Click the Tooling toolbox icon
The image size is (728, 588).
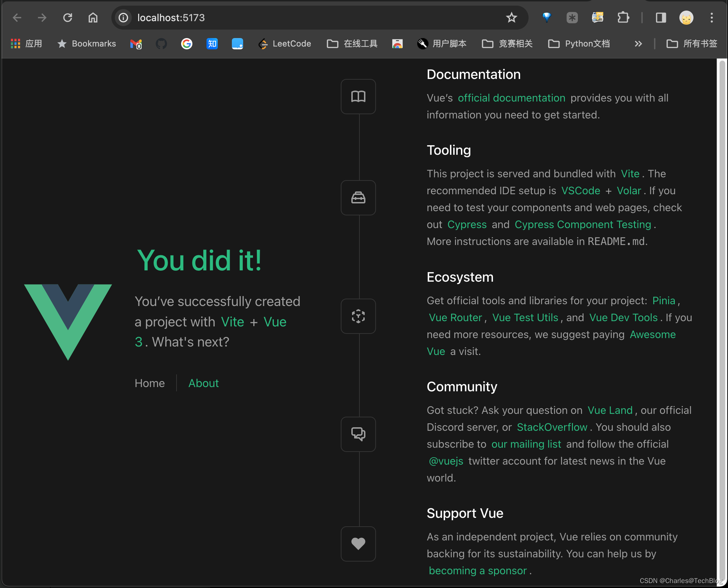(358, 198)
